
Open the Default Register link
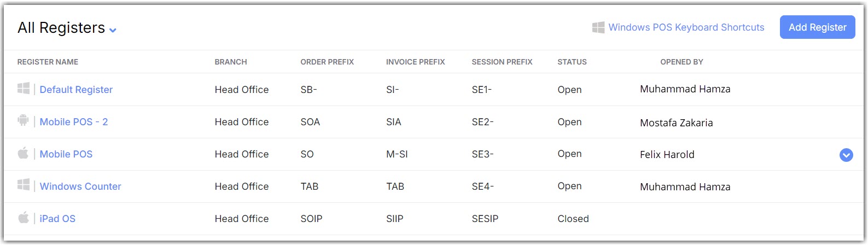pyautogui.click(x=76, y=90)
